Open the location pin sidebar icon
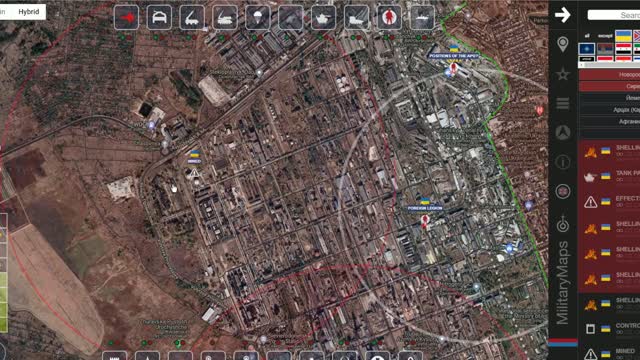Screen dimensions: 640x360 [x=563, y=44]
